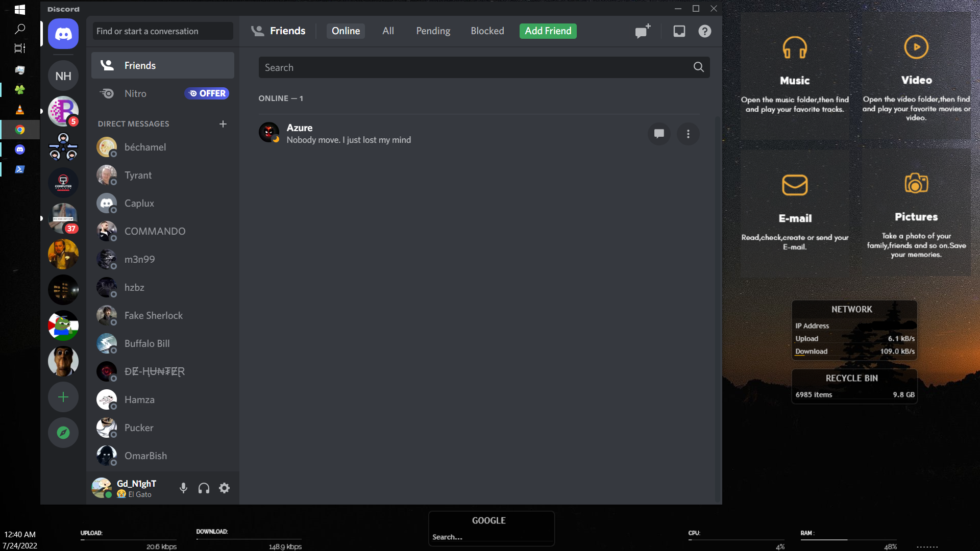980x551 pixels.
Task: Open User Settings gear icon
Action: click(224, 488)
